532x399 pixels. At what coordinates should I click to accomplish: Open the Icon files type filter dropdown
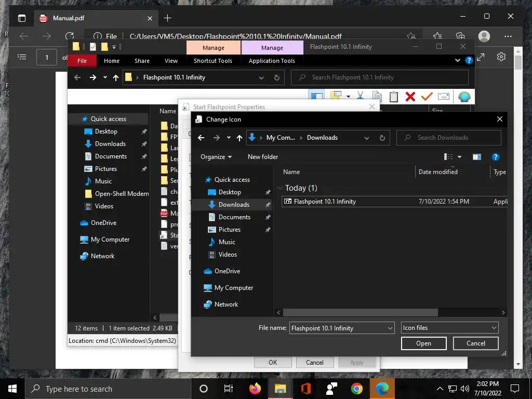pos(494,328)
